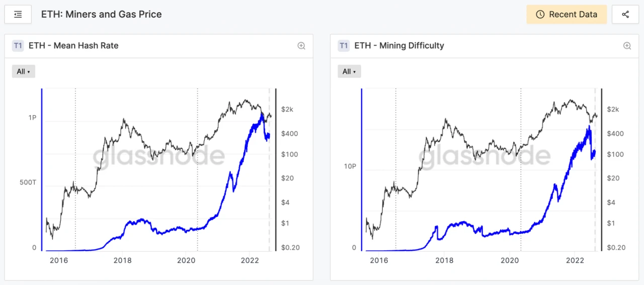The image size is (644, 285).
Task: Click the ETH - Mean Hash Rate title
Action: (x=73, y=46)
